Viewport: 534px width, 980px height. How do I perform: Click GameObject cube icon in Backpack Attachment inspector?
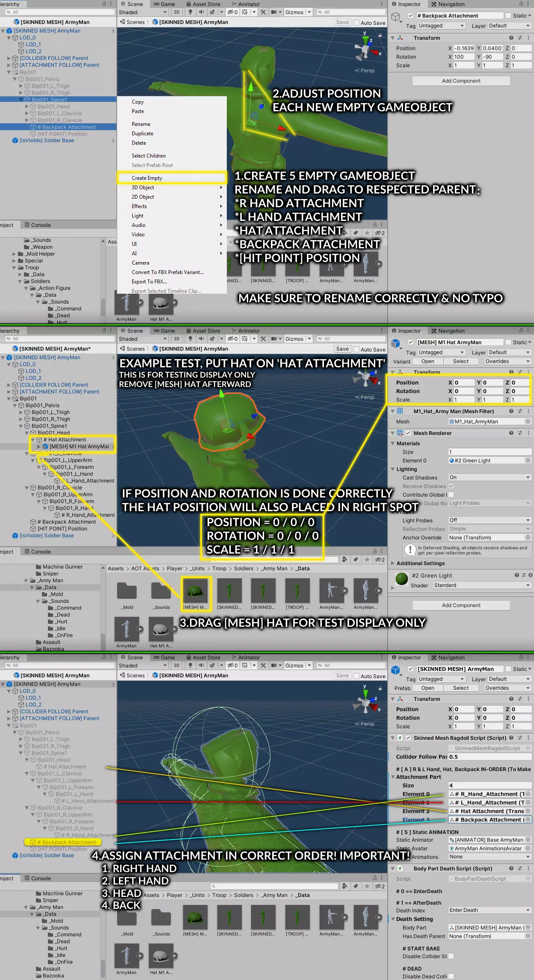click(x=396, y=17)
